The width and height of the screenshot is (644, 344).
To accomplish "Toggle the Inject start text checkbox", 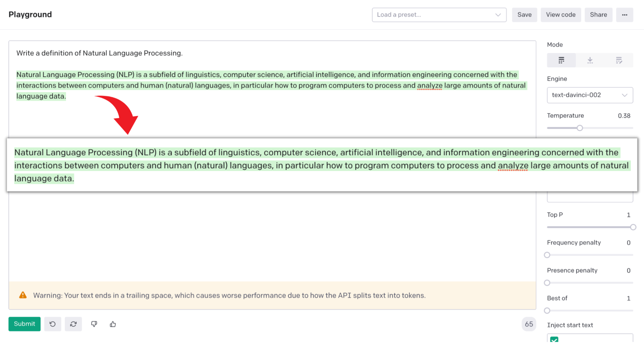I will (554, 340).
